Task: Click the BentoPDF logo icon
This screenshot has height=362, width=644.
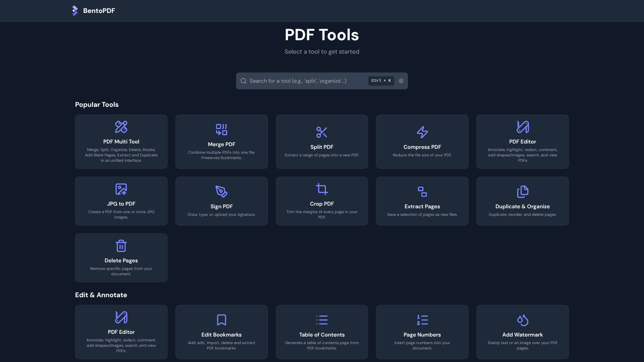Action: pyautogui.click(x=75, y=11)
